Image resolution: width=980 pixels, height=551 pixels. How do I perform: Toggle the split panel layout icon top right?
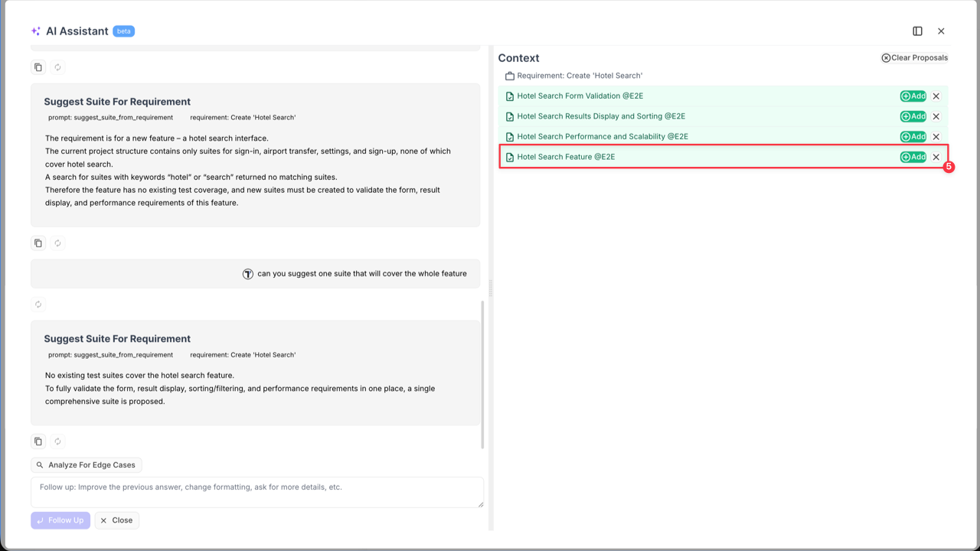tap(917, 31)
